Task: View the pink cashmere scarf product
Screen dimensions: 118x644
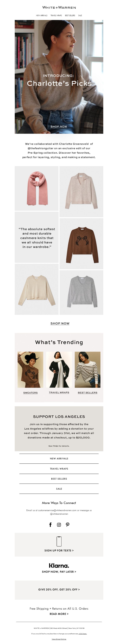Action: (x=37, y=188)
